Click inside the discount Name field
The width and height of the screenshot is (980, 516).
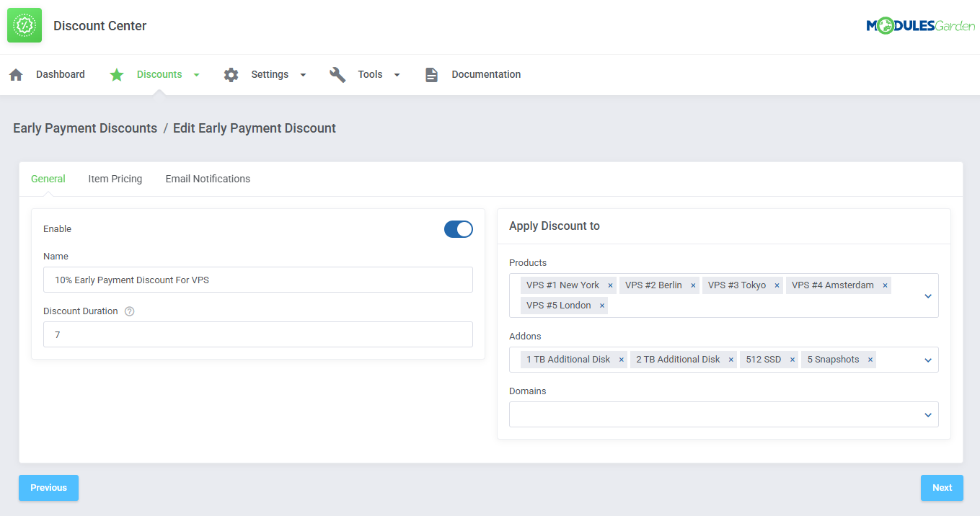(257, 280)
